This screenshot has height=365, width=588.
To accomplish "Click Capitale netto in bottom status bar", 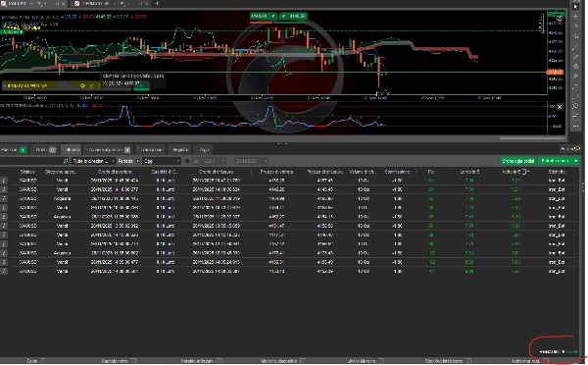I will 115,361.
